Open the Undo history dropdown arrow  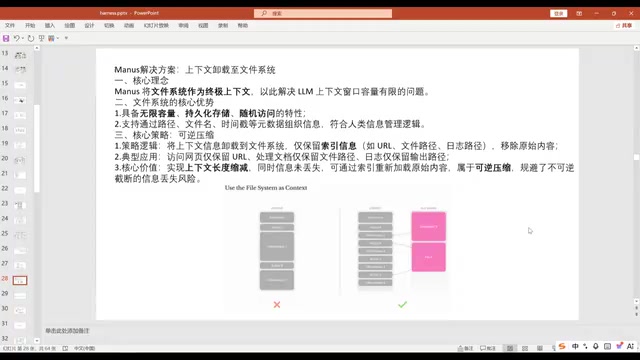pos(22,38)
